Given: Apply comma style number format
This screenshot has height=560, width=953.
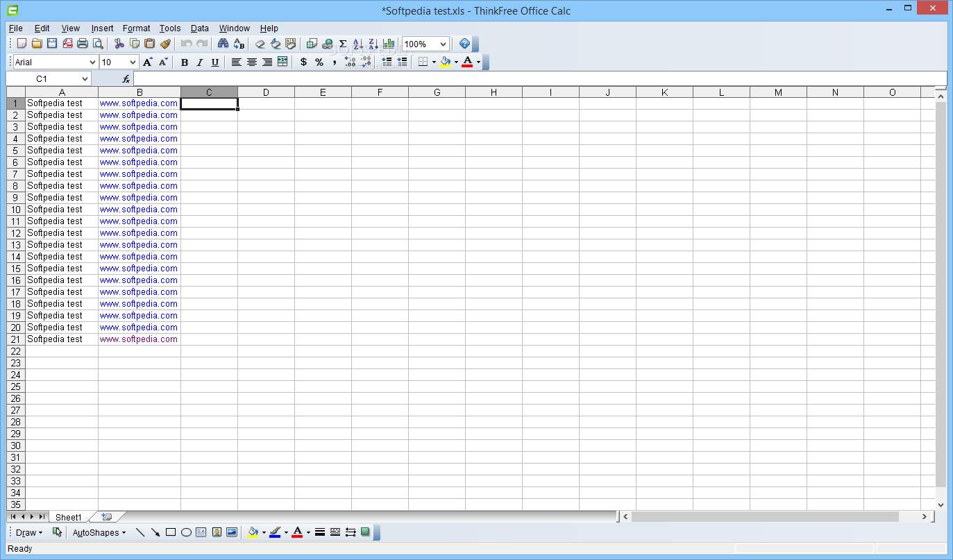Looking at the screenshot, I should (334, 62).
